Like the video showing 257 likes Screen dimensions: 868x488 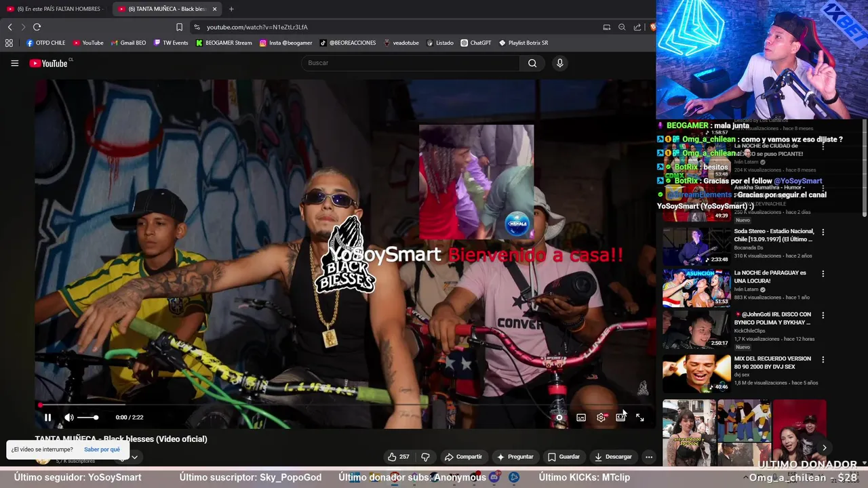[x=399, y=457]
